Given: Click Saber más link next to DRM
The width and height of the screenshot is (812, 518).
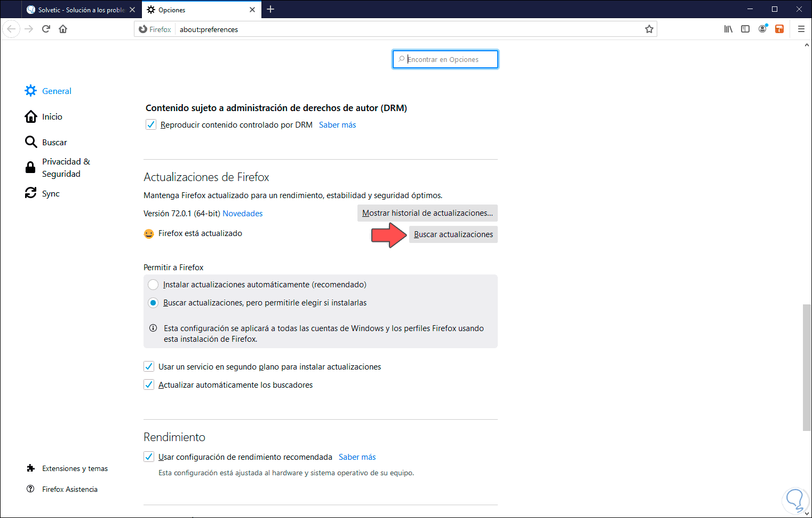Looking at the screenshot, I should point(338,125).
